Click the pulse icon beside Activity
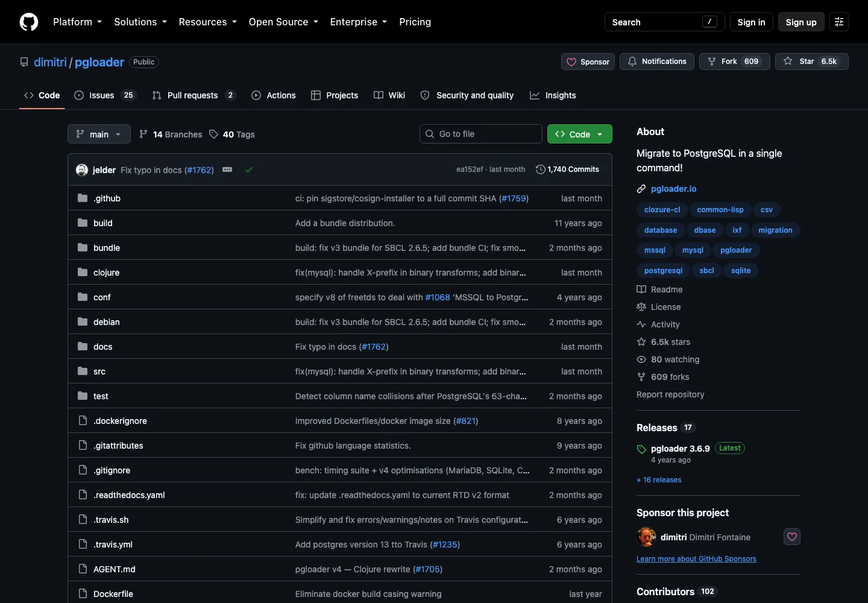The height and width of the screenshot is (603, 868). (x=641, y=324)
